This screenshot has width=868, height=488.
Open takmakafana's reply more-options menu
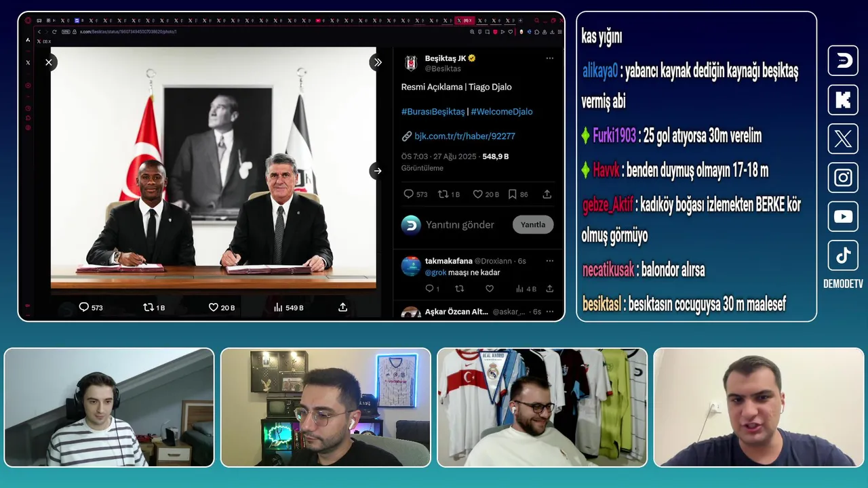click(550, 261)
